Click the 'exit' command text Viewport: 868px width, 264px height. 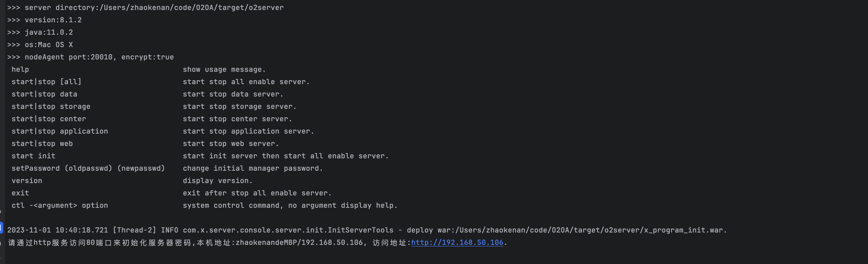click(x=20, y=193)
